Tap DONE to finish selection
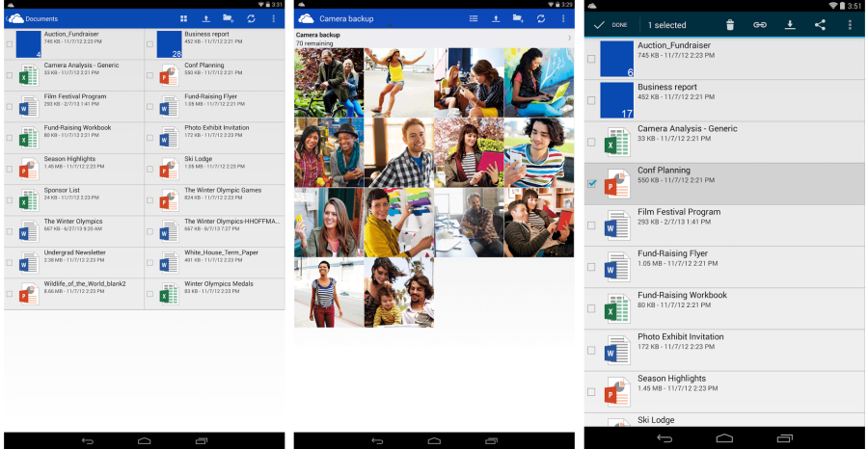 pyautogui.click(x=610, y=25)
